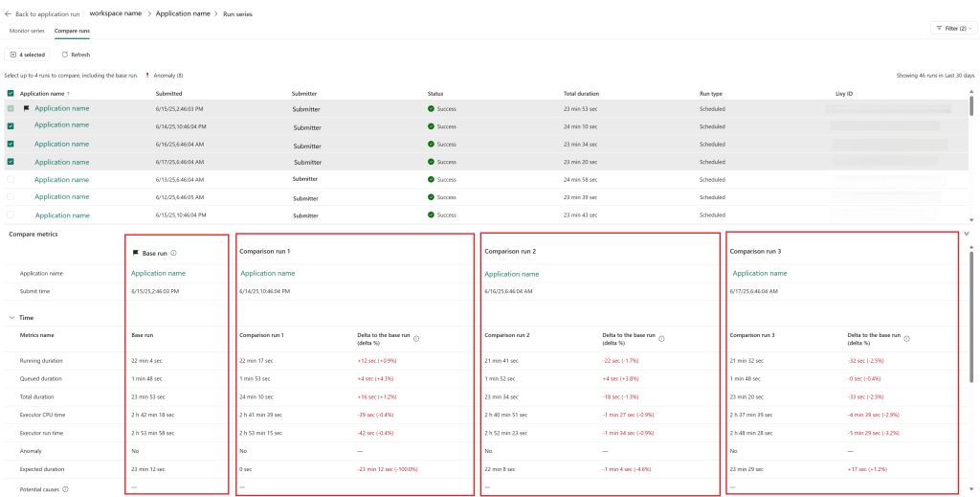The image size is (980, 497).
Task: Click info icon in Comparison run 3 delta header
Action: tap(906, 338)
